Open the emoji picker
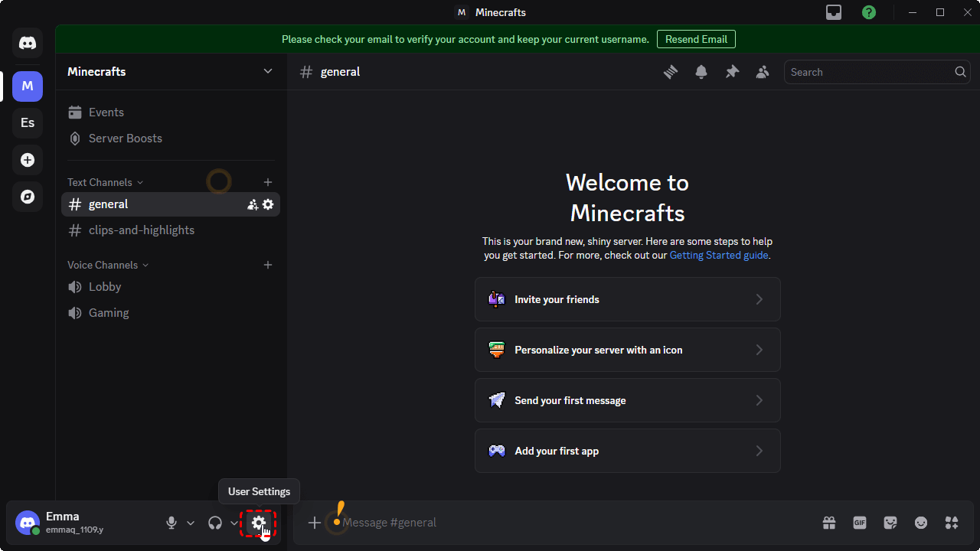The width and height of the screenshot is (980, 551). click(x=921, y=523)
